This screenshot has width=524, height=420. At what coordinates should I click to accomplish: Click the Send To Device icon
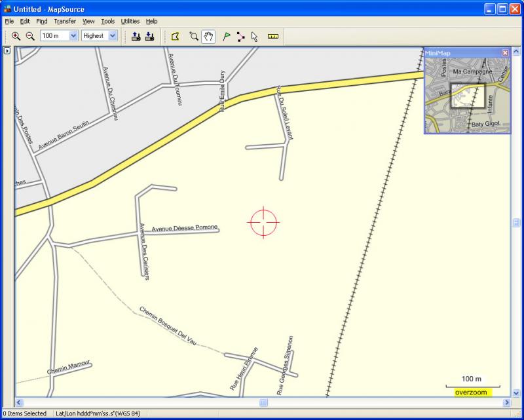coord(136,37)
